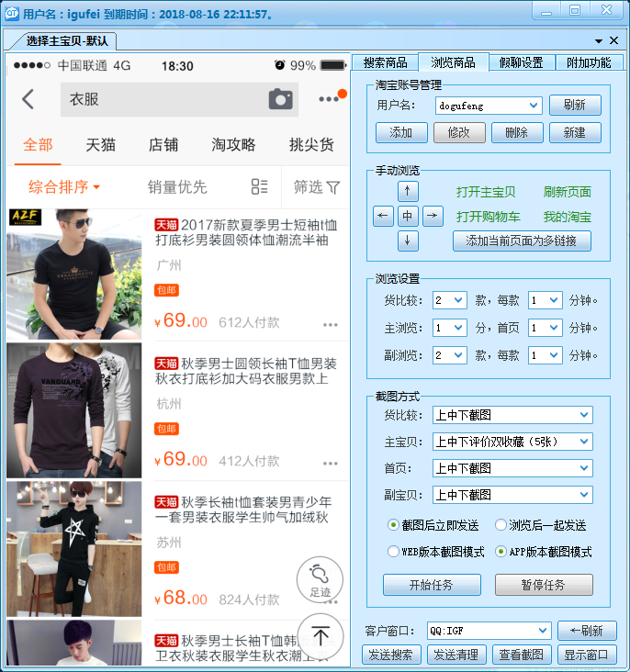Switch product list layout view icon
This screenshot has width=630, height=672.
click(260, 187)
